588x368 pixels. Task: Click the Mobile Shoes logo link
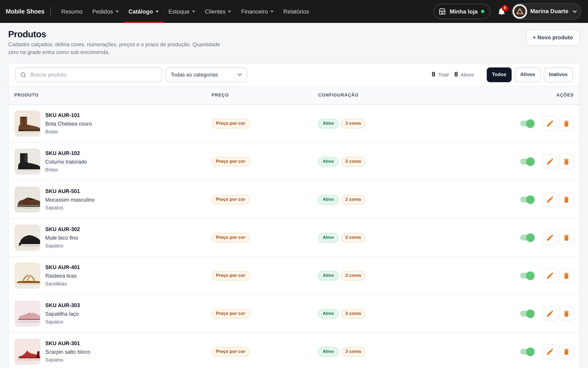[25, 11]
